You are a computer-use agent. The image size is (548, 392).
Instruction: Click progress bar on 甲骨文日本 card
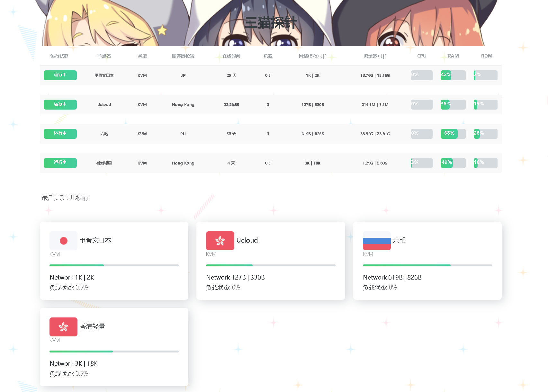114,265
